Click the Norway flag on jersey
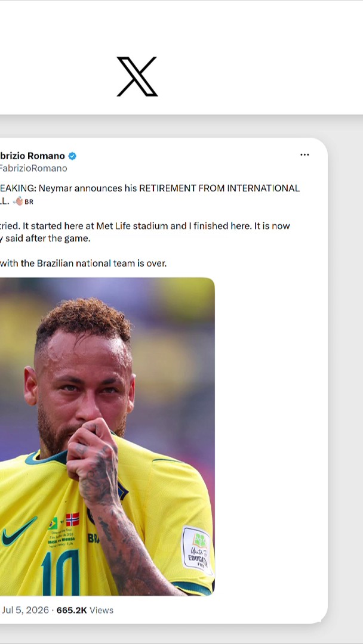Viewport: 363px width, 644px height. point(72,519)
